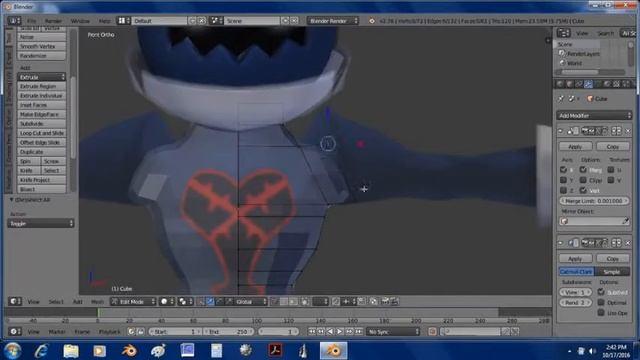Toggle the Vertex Groups option checkbox
The image size is (640, 360).
pyautogui.click(x=583, y=190)
